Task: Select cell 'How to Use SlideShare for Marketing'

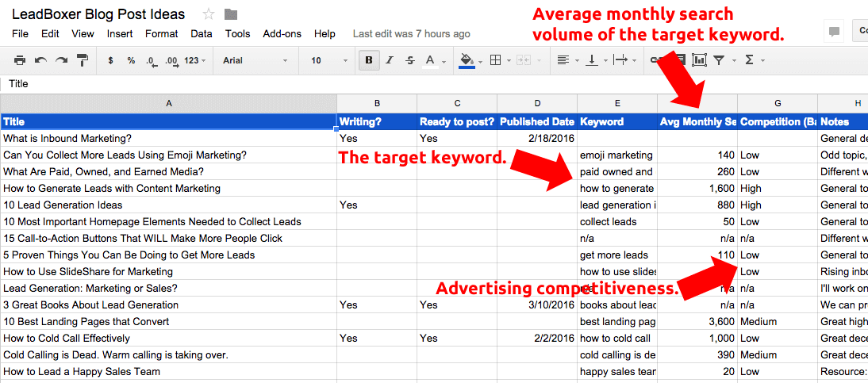Action: coord(168,272)
